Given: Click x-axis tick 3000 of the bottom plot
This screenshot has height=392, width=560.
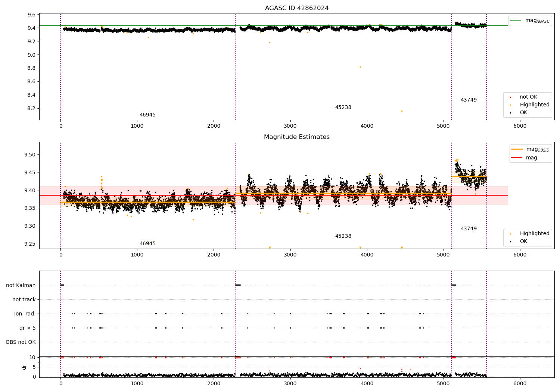Looking at the screenshot, I should [290, 383].
